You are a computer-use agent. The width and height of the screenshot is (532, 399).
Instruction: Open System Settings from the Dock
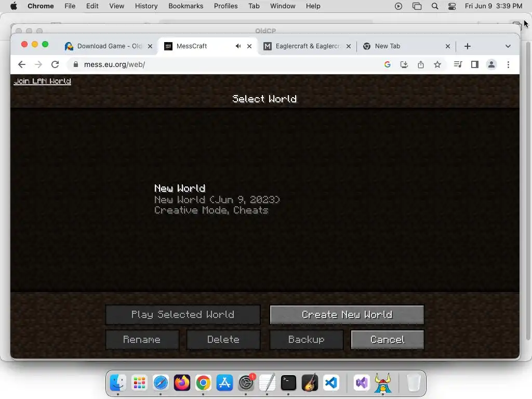tap(246, 383)
